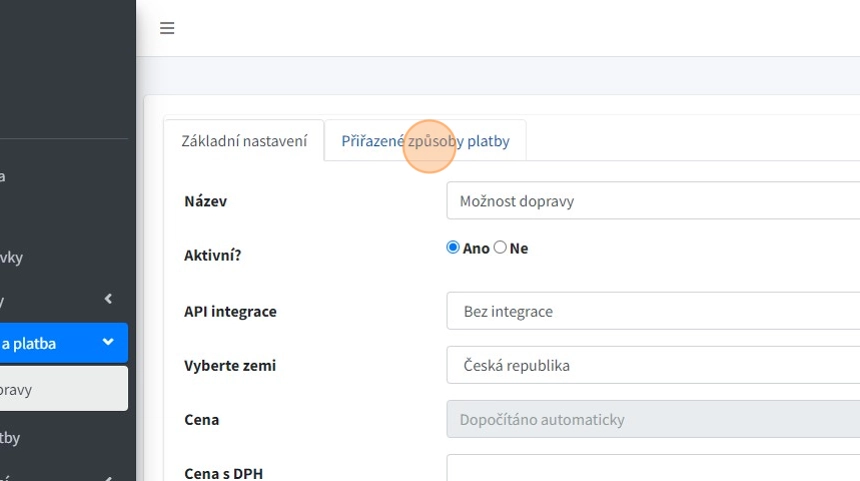The width and height of the screenshot is (860, 481).
Task: Open the Vyberte zemi country dropdown
Action: click(x=652, y=365)
